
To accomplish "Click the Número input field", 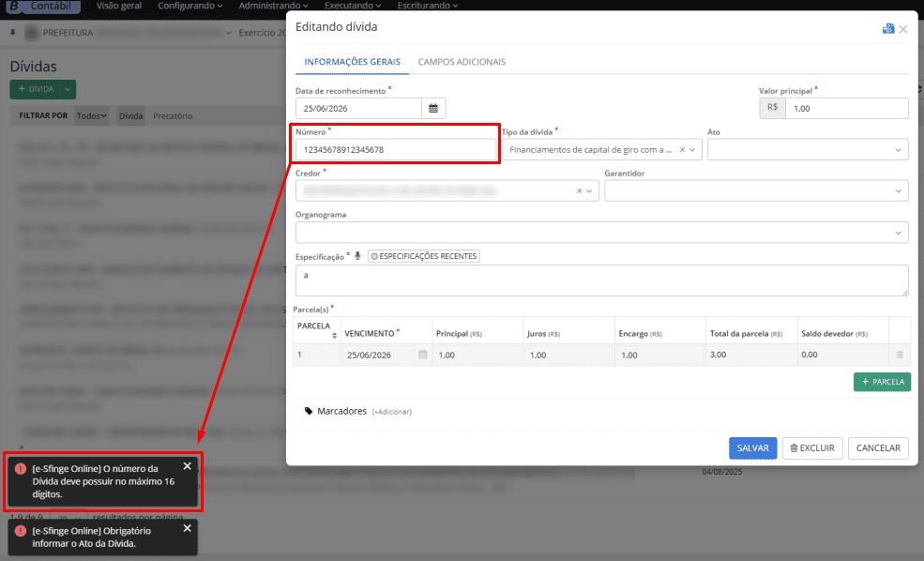I will [x=396, y=150].
